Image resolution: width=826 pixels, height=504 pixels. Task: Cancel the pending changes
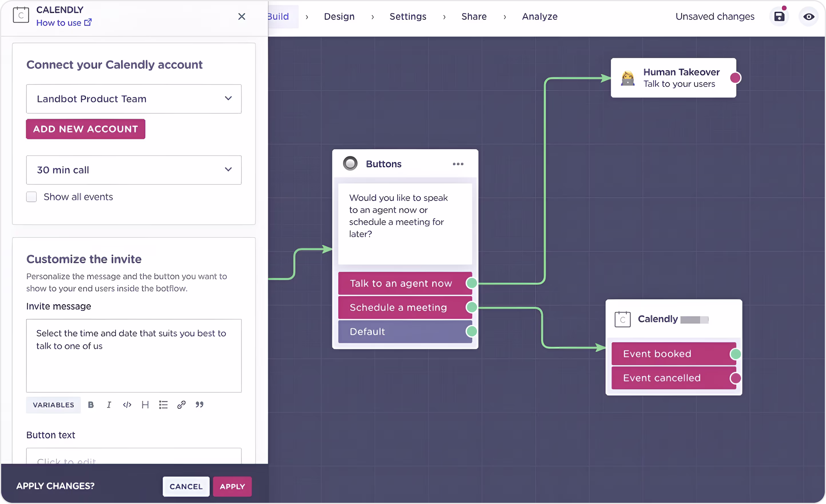[186, 487]
